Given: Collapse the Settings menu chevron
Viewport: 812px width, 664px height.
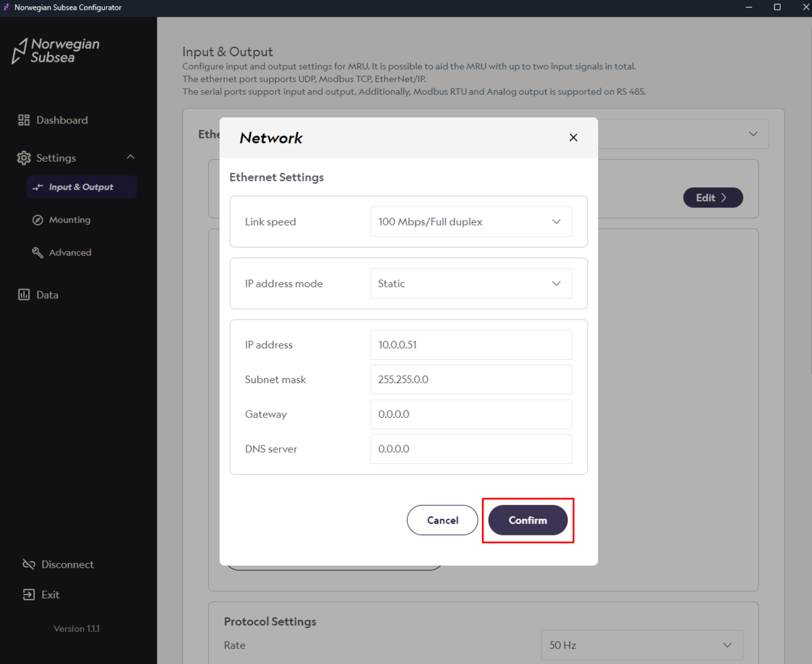Looking at the screenshot, I should coord(131,157).
